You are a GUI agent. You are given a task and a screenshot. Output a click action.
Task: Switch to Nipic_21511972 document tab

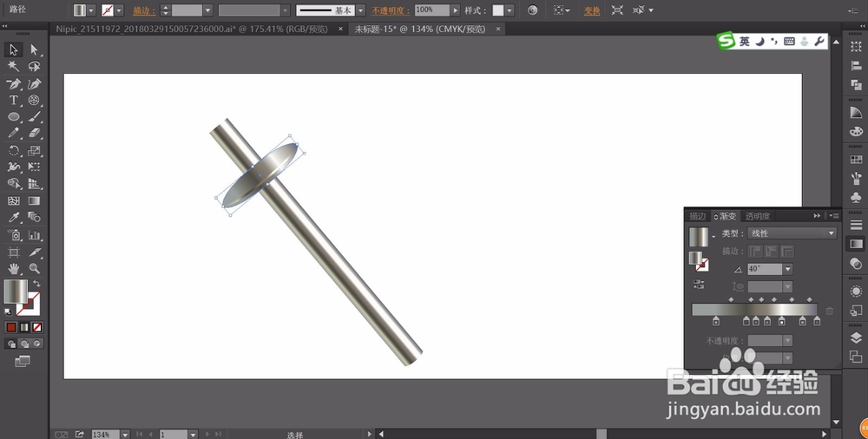click(x=191, y=29)
